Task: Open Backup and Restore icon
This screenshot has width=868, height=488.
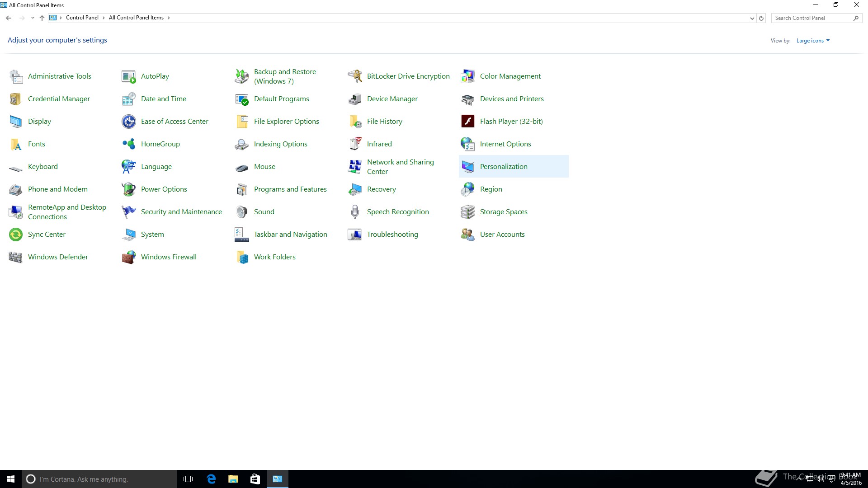Action: (242, 76)
